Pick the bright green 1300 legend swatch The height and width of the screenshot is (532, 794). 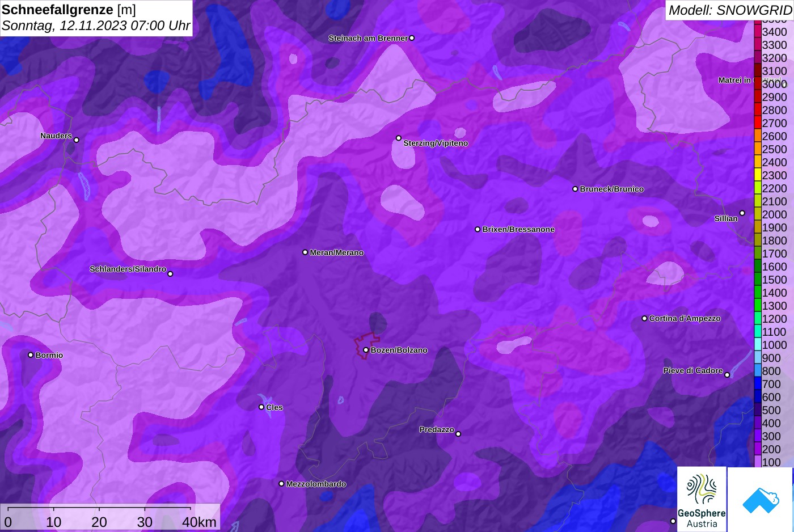pos(757,306)
